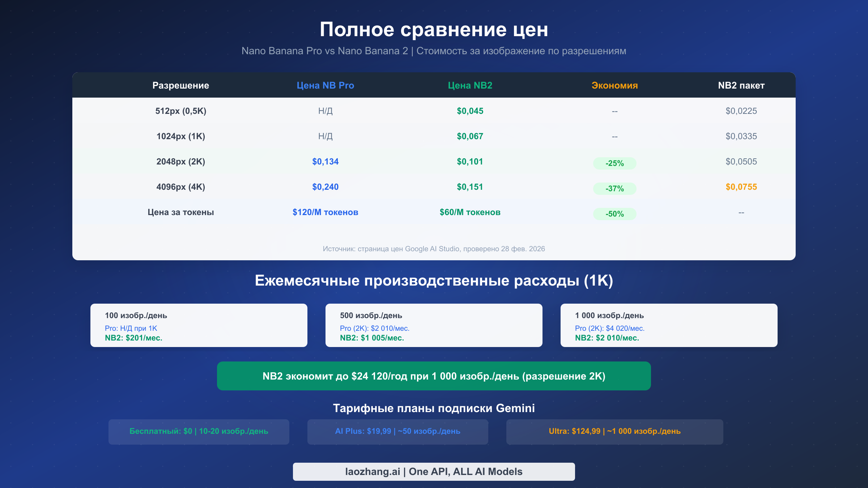868x488 pixels.
Task: Select the "Бесплатный" plan chip
Action: (198, 431)
